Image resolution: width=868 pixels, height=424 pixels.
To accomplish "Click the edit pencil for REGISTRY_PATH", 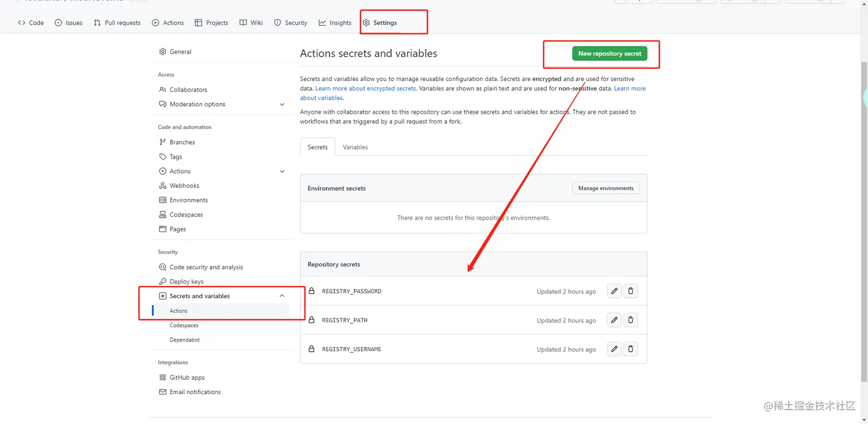I will coord(614,320).
